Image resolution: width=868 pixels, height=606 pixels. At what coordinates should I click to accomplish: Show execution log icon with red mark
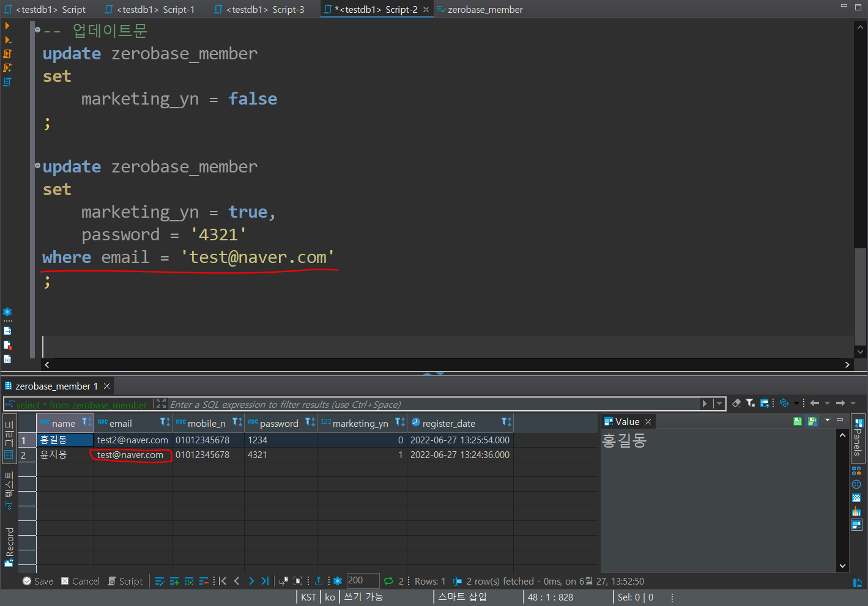[7, 345]
